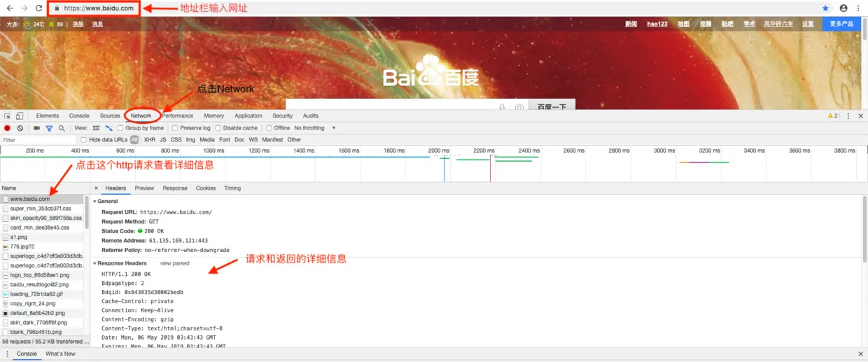Go forward with browser forward arrow
Viewport: 868px width, 362px height.
24,8
